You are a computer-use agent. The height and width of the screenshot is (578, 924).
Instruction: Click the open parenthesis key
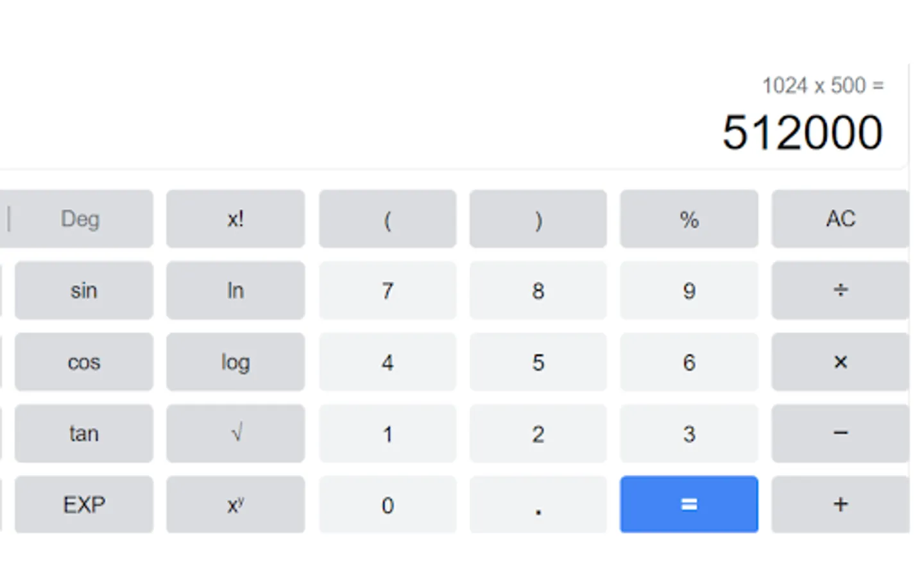pos(387,219)
